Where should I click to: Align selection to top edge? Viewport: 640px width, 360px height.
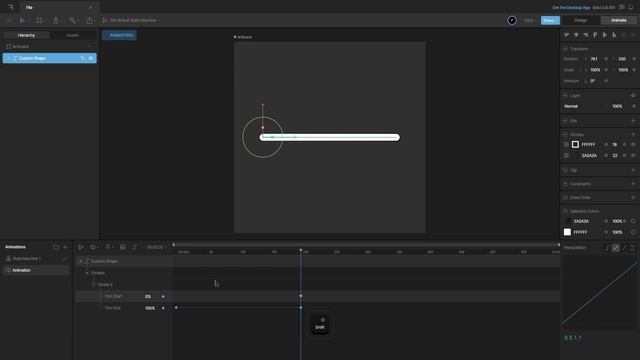[x=595, y=35]
